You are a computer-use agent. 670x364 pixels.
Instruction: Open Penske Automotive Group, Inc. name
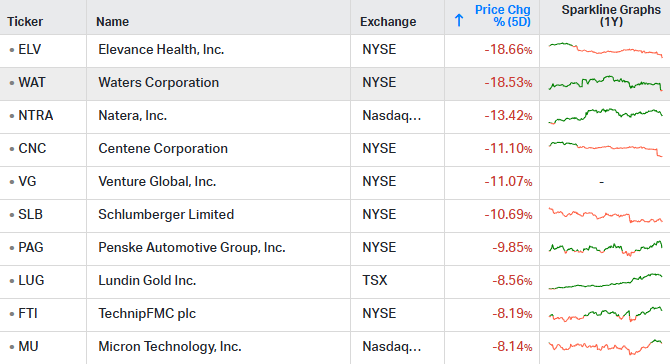coord(191,247)
